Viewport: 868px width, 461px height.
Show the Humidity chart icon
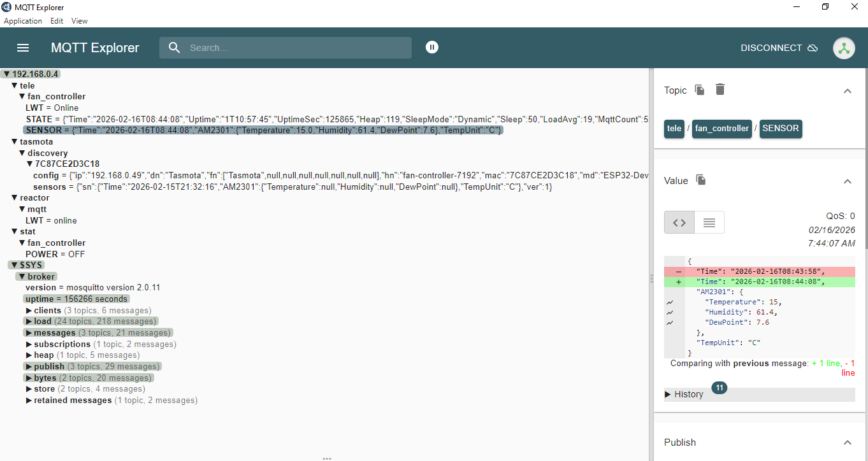point(670,313)
